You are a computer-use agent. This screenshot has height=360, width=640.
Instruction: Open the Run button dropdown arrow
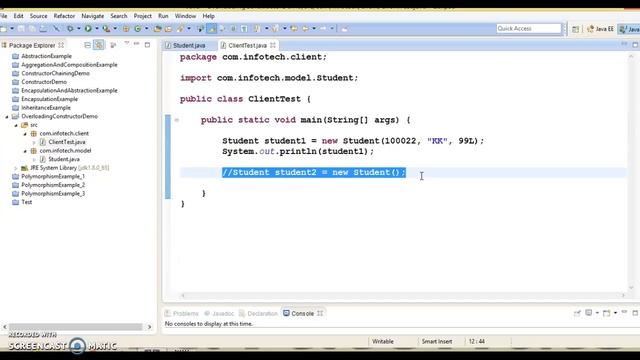click(x=97, y=29)
